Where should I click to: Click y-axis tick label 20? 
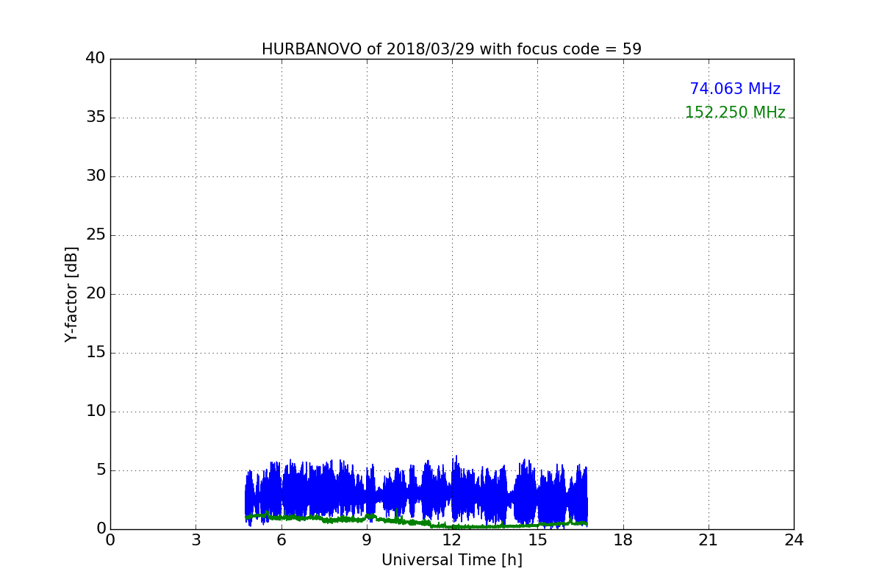[96, 294]
